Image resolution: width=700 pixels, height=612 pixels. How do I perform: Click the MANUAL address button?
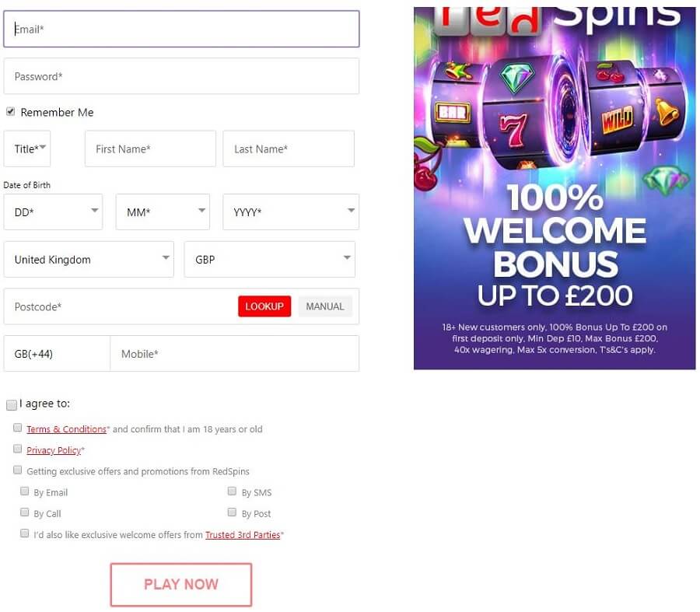(x=325, y=306)
